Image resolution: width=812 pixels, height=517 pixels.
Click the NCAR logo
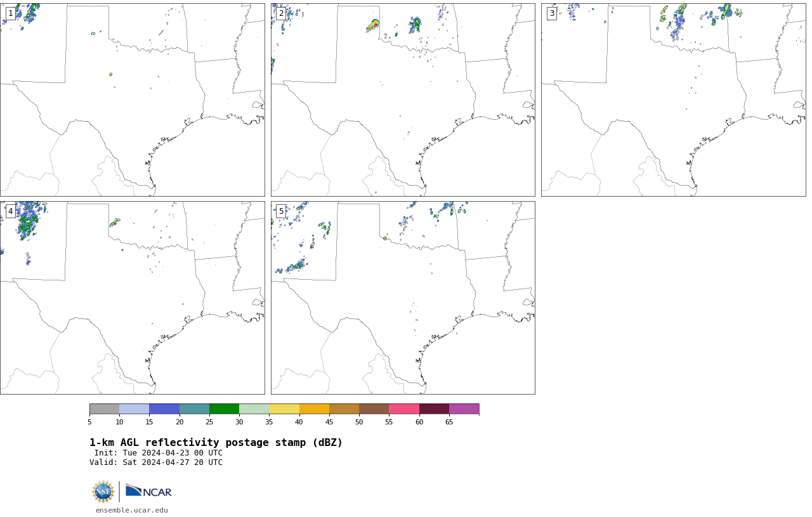148,491
